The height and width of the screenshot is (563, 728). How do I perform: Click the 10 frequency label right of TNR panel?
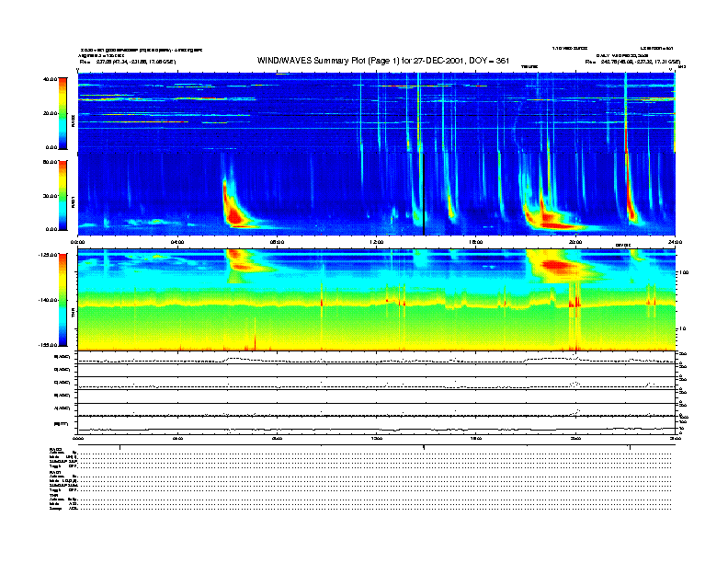pyautogui.click(x=684, y=329)
